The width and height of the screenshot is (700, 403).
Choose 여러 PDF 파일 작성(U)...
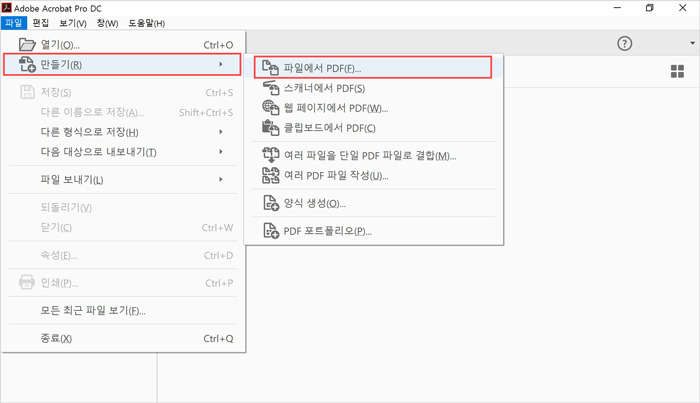(x=374, y=176)
